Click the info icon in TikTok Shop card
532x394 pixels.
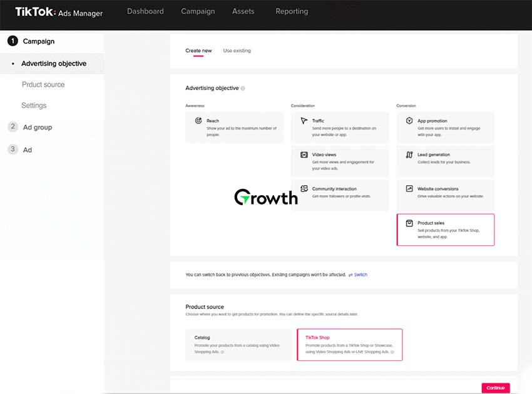tap(392, 352)
